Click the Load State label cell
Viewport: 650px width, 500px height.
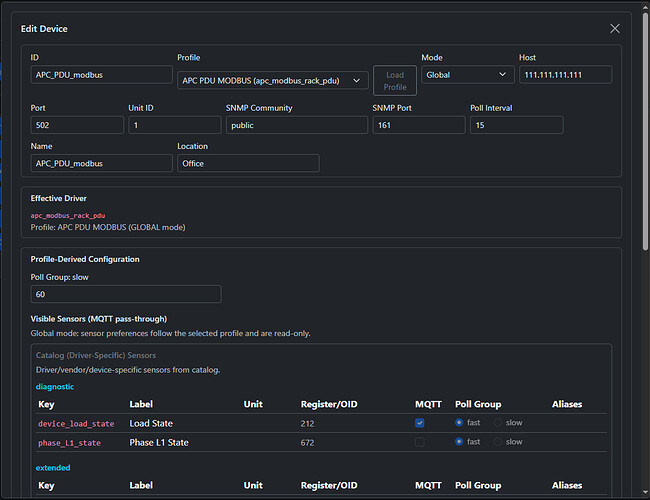pos(151,423)
